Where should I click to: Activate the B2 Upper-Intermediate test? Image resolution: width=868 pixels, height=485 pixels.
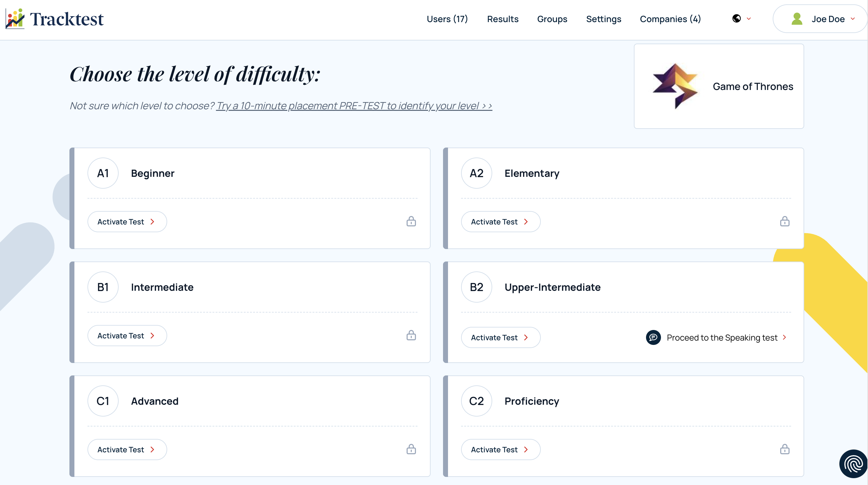pos(500,337)
